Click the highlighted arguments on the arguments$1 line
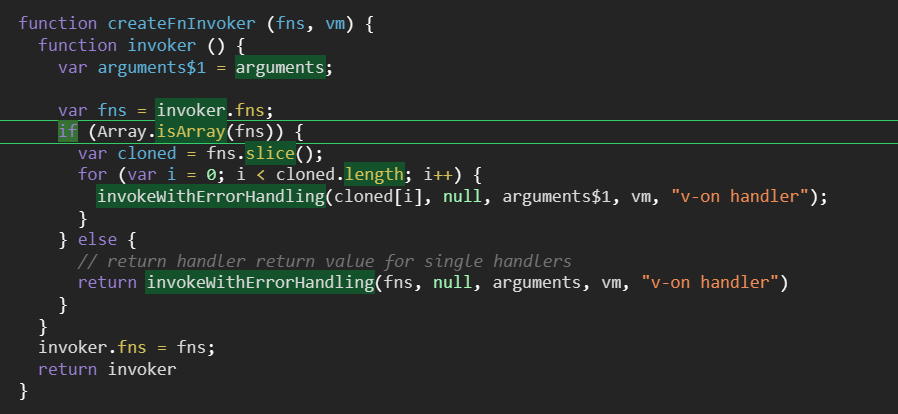The height and width of the screenshot is (414, 898). [280, 68]
